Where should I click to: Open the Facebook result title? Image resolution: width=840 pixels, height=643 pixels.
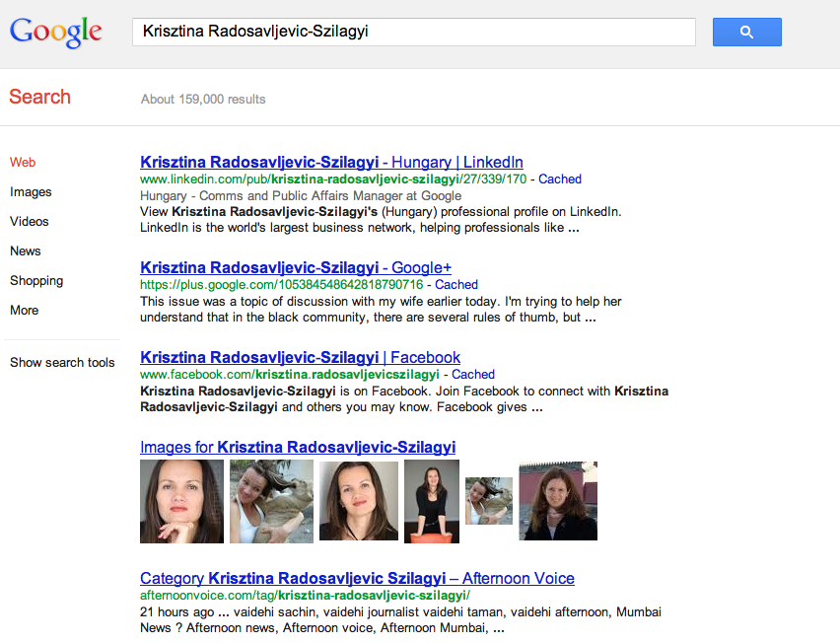coord(300,357)
